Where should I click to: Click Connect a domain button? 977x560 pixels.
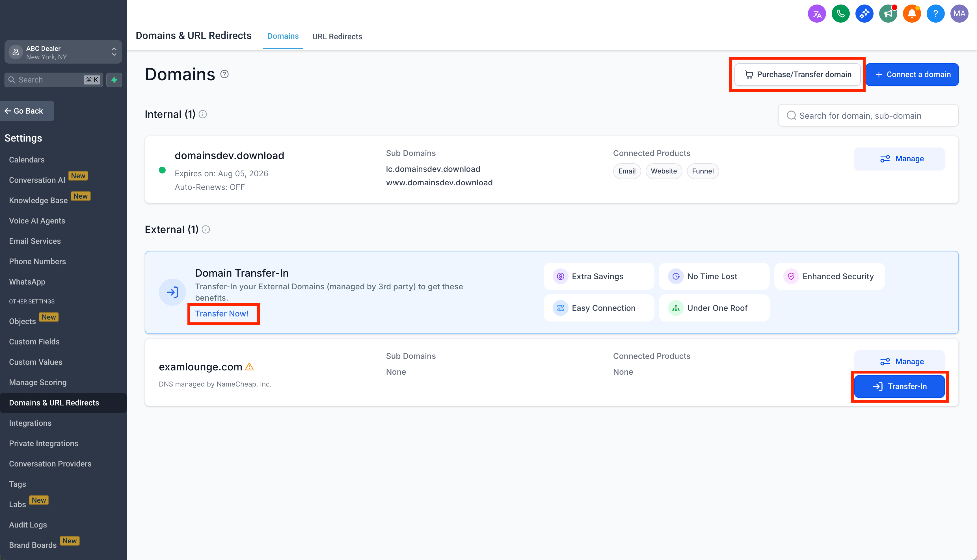(x=912, y=75)
